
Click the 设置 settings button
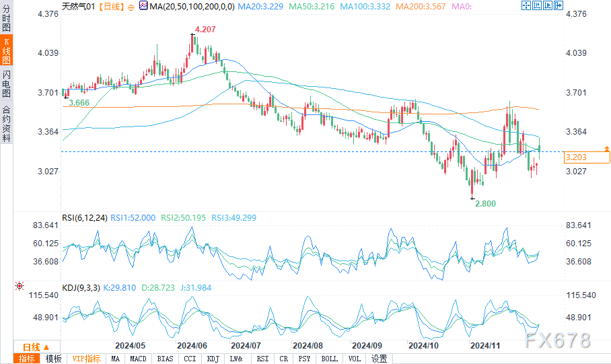[x=379, y=359]
